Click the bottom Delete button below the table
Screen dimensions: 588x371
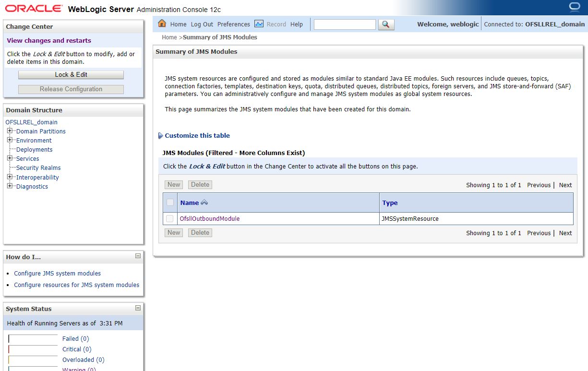coord(200,233)
